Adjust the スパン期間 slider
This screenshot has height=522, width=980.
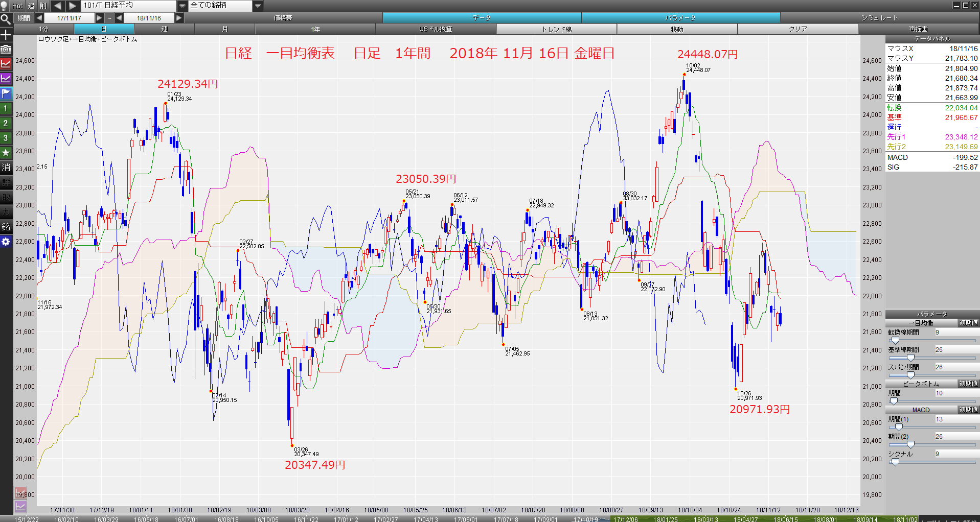click(910, 375)
